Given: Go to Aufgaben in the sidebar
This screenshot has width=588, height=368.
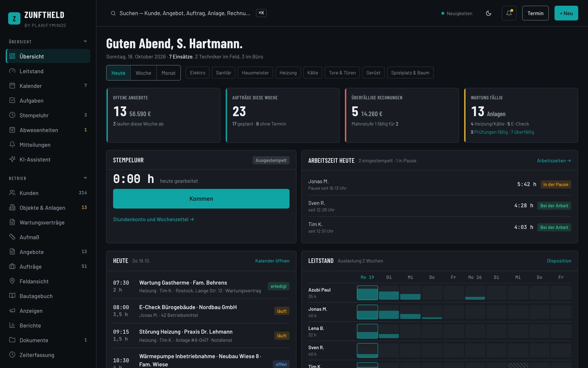Looking at the screenshot, I should coord(48,101).
